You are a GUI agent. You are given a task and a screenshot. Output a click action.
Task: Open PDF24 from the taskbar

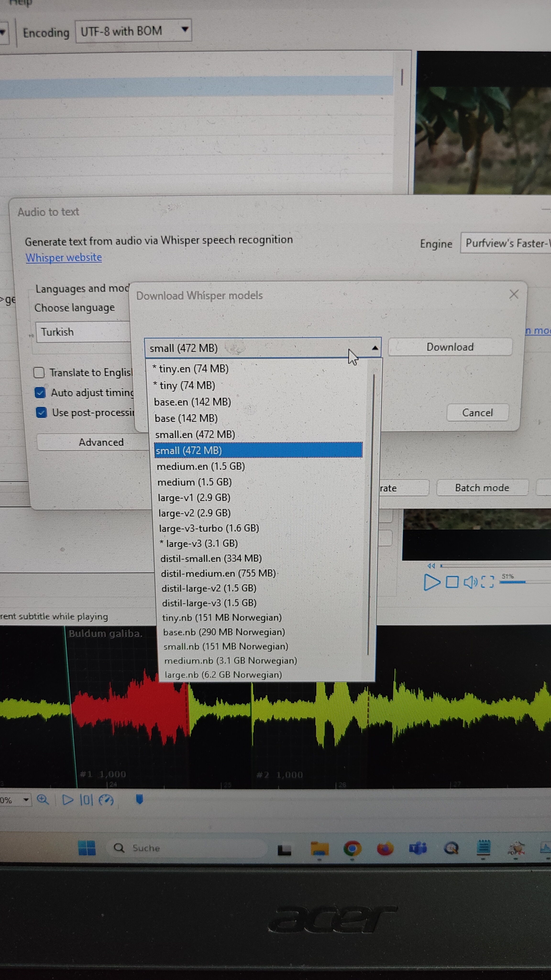(516, 848)
